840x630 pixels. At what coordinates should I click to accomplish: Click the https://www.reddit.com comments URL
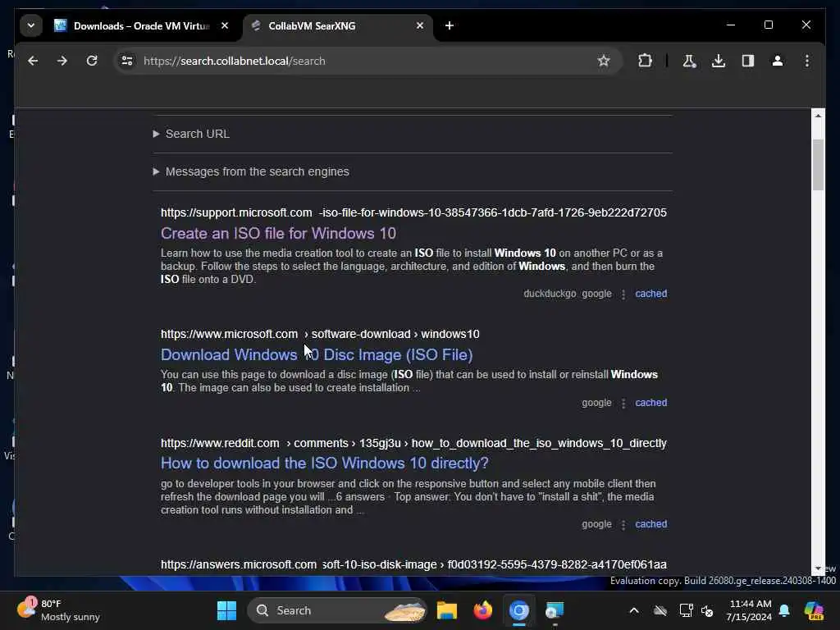click(x=413, y=444)
